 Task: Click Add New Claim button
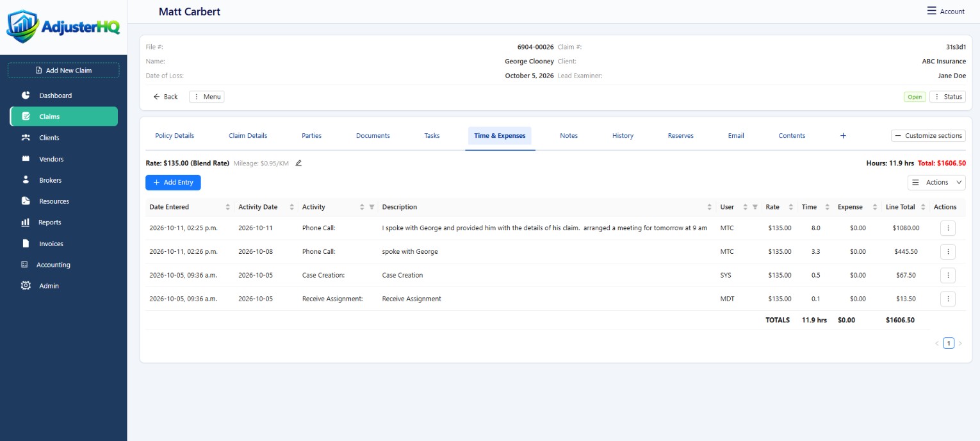pos(63,71)
